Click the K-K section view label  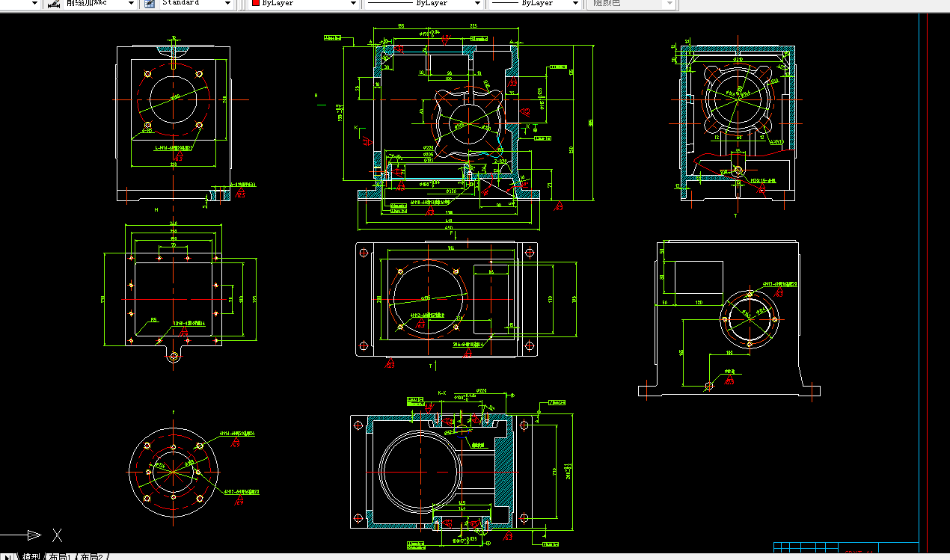tap(441, 393)
